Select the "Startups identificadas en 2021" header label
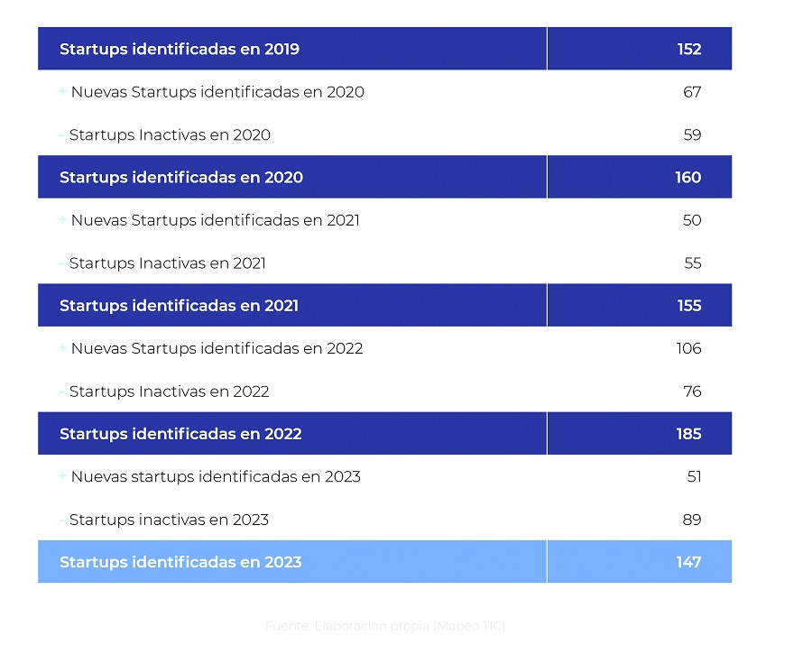This screenshot has height=645, width=812. point(179,305)
